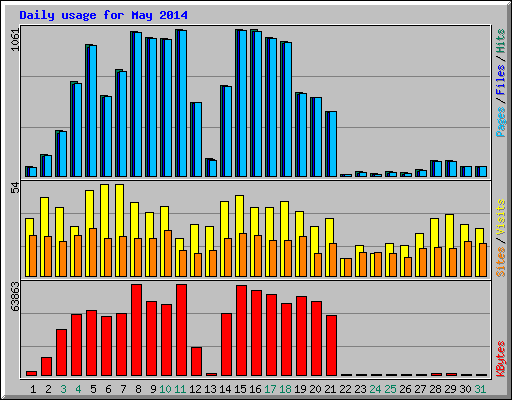Click the orange sites bar for day 10
This screenshot has height=400, width=512.
168,253
